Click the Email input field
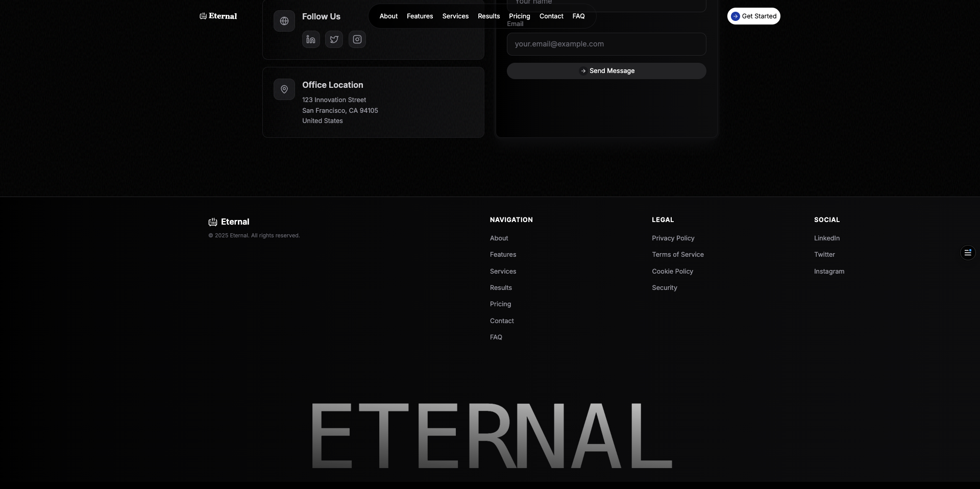The width and height of the screenshot is (980, 489). click(x=606, y=44)
